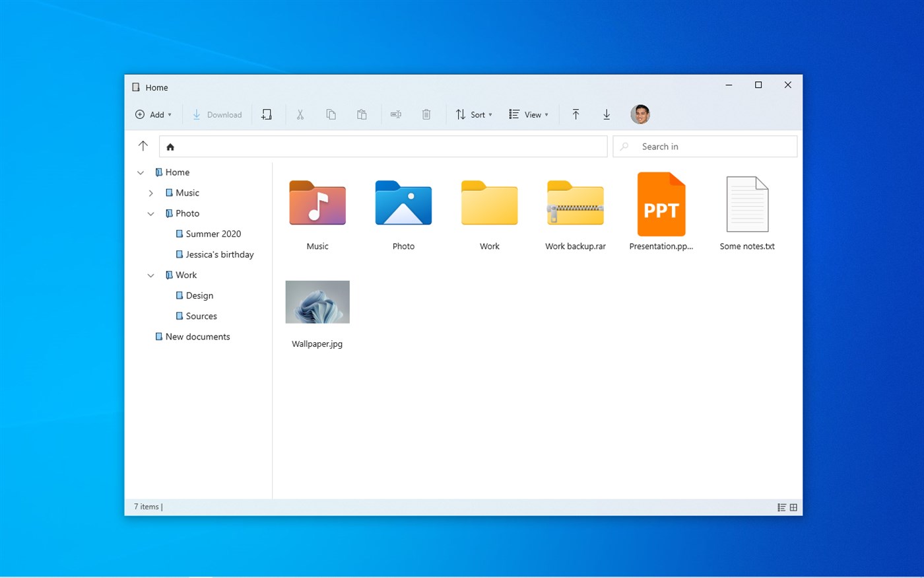924x578 pixels.
Task: Select Work in the folder tree
Action: tap(181, 275)
